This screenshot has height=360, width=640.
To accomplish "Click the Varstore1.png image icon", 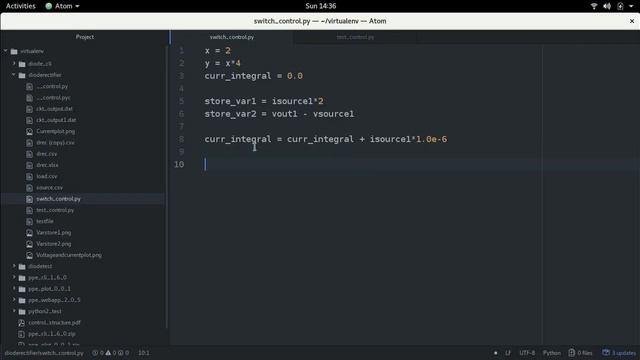I will (29, 233).
